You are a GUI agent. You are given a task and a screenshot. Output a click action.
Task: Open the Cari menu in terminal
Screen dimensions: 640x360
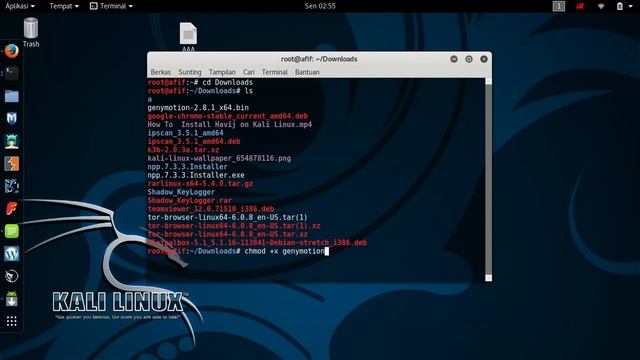(249, 72)
